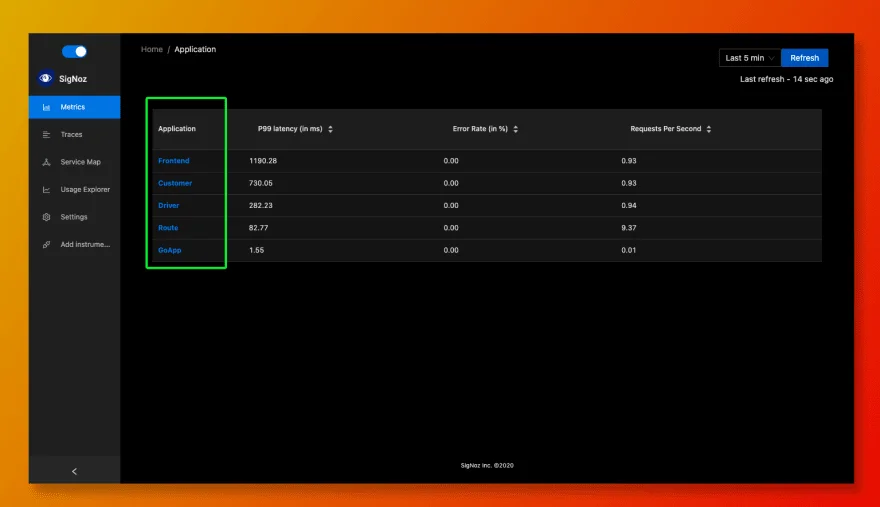Collapse the sidebar with the chevron
Image resolution: width=880 pixels, height=507 pixels.
(x=74, y=472)
